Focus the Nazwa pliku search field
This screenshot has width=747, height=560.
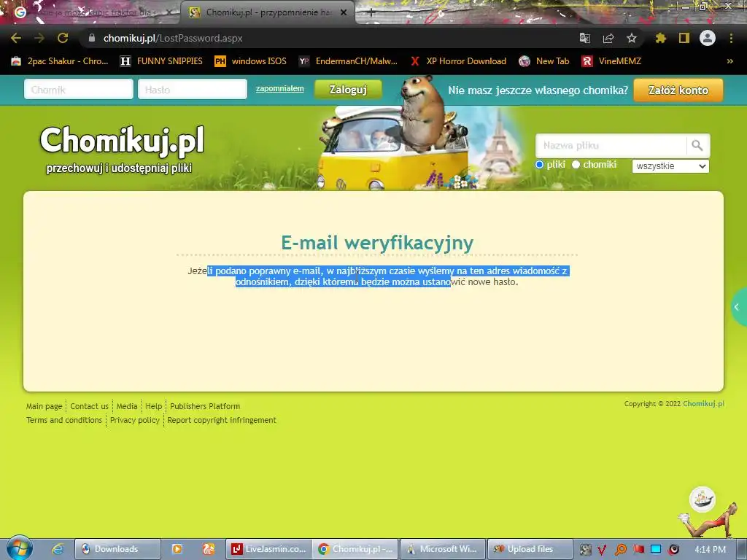[x=611, y=145]
